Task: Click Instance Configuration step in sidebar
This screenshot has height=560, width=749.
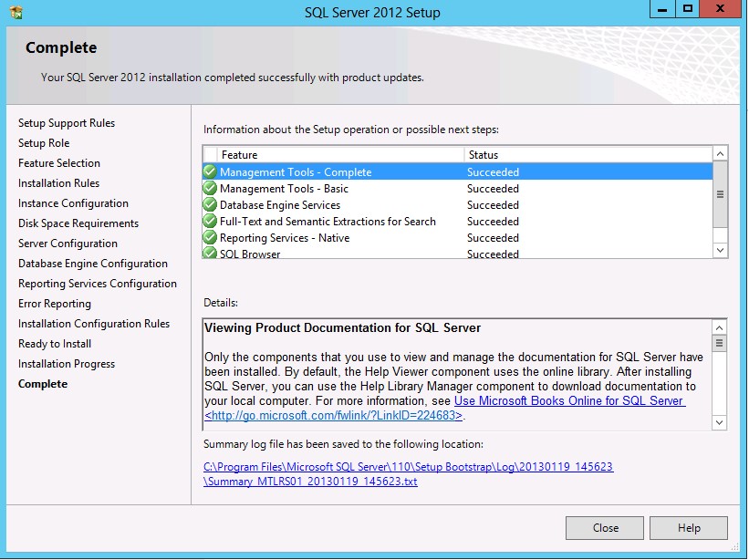Action: tap(73, 203)
